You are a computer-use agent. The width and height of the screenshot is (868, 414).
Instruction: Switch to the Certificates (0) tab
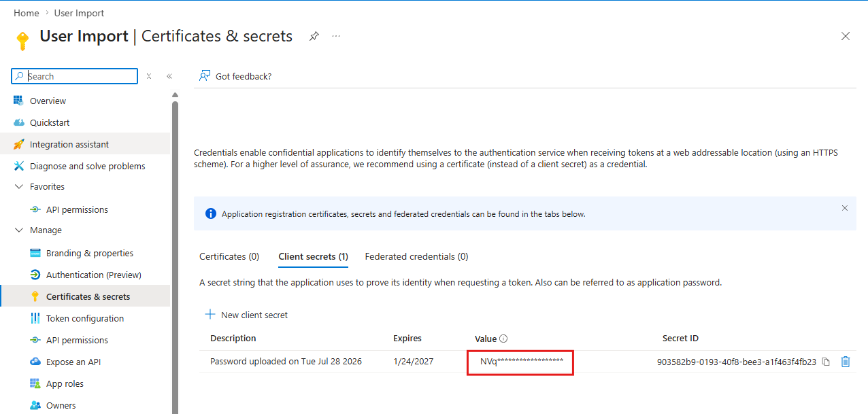229,256
